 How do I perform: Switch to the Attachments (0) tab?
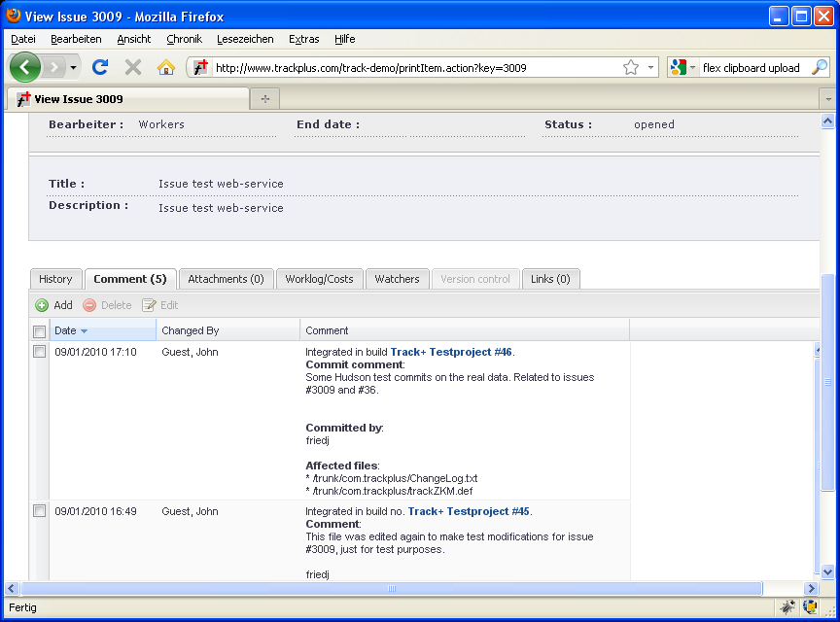click(226, 279)
